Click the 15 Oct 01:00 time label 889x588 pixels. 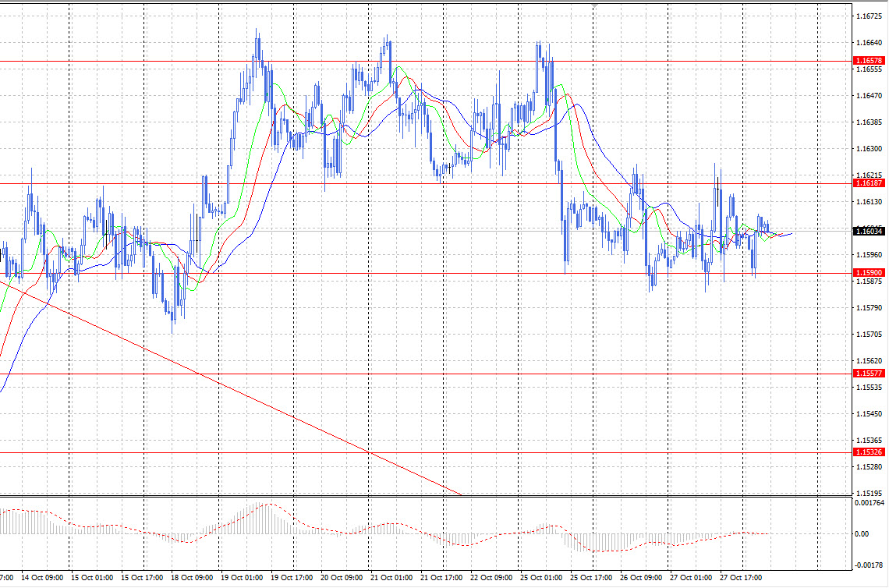(x=92, y=578)
